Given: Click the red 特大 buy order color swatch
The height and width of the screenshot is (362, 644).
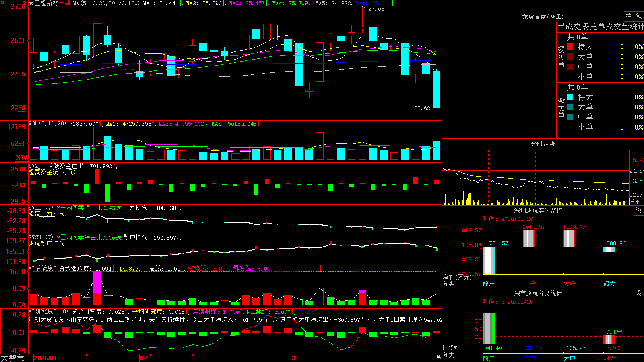Looking at the screenshot, I should tap(570, 47).
